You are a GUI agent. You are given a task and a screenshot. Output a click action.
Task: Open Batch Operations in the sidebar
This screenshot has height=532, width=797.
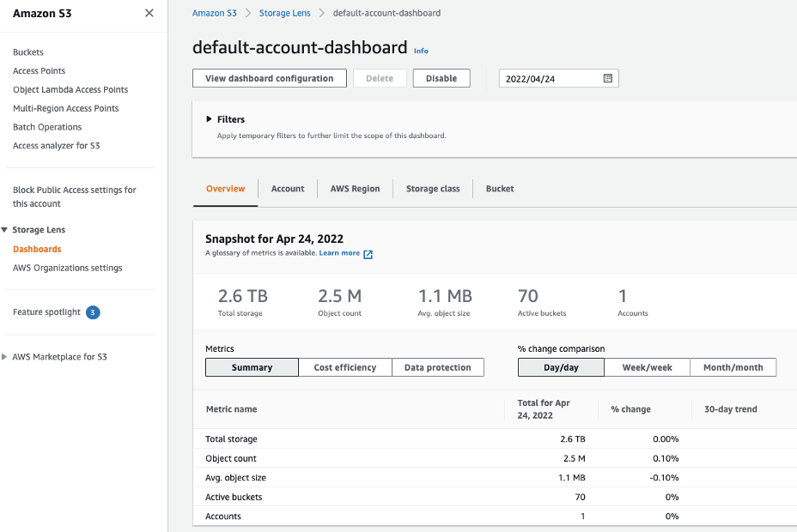pos(47,127)
